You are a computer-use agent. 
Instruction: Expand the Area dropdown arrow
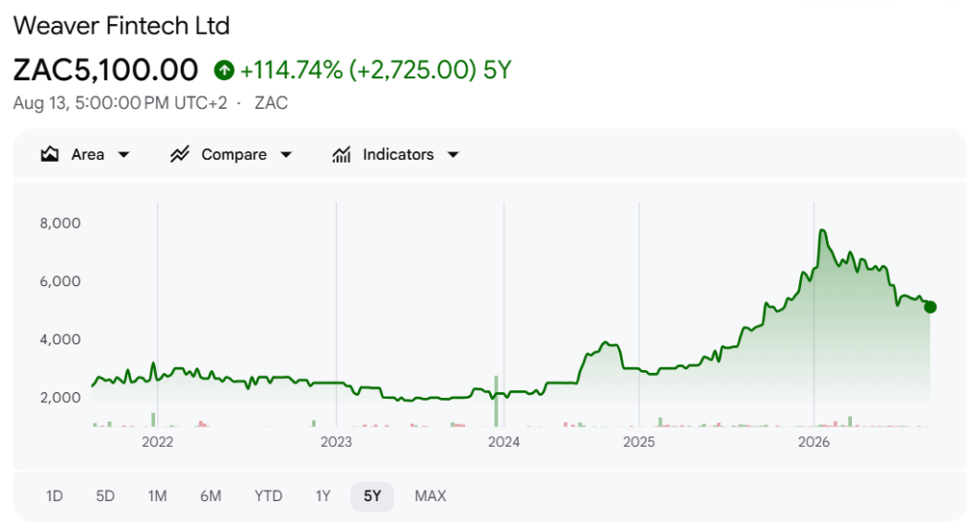click(x=123, y=155)
